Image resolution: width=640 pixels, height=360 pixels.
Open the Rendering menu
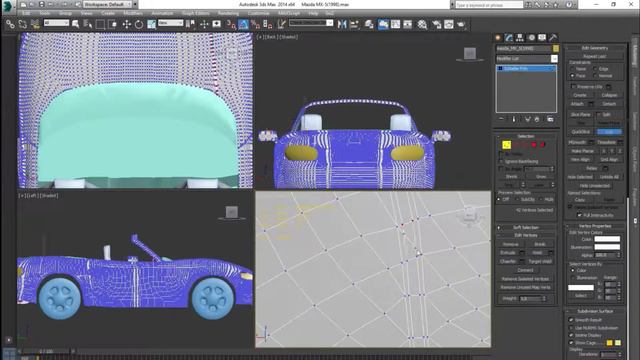click(228, 13)
